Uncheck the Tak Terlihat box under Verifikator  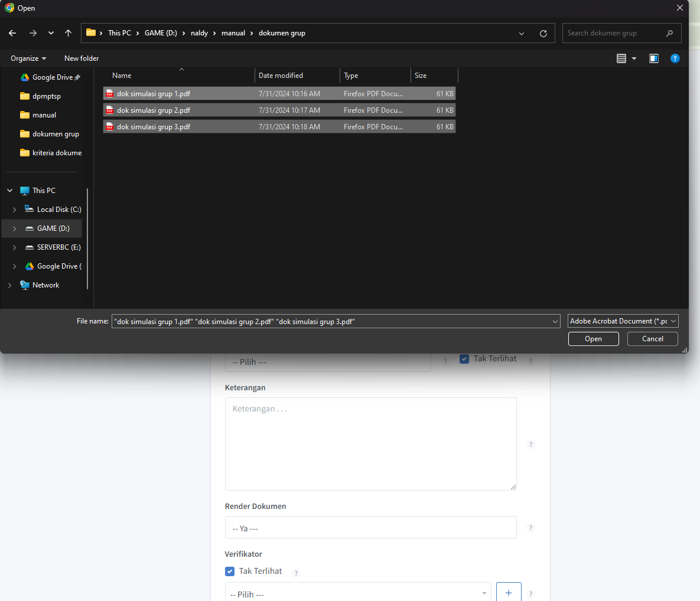tap(230, 571)
